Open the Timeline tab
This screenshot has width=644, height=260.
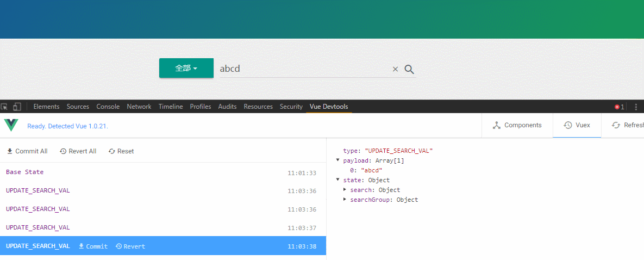click(171, 107)
